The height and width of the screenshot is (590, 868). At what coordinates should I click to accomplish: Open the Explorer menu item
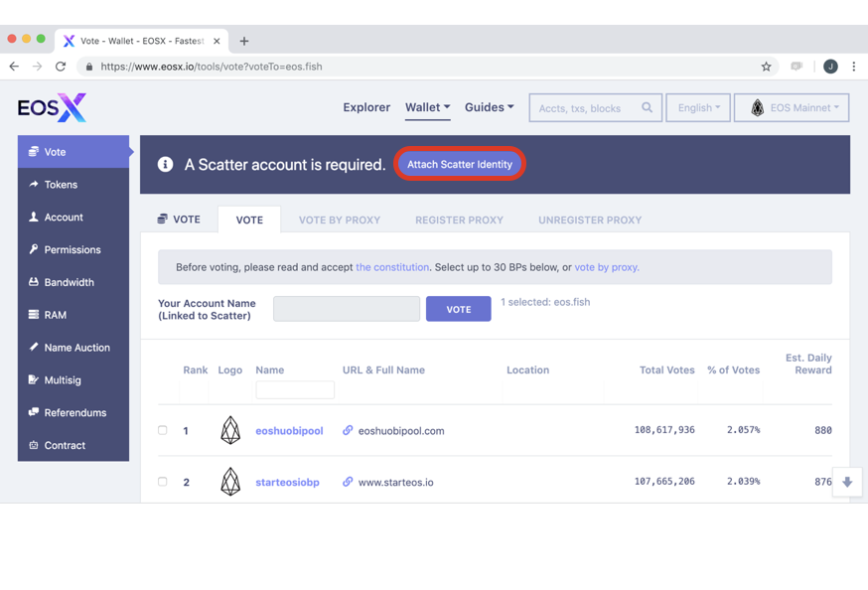pyautogui.click(x=366, y=107)
